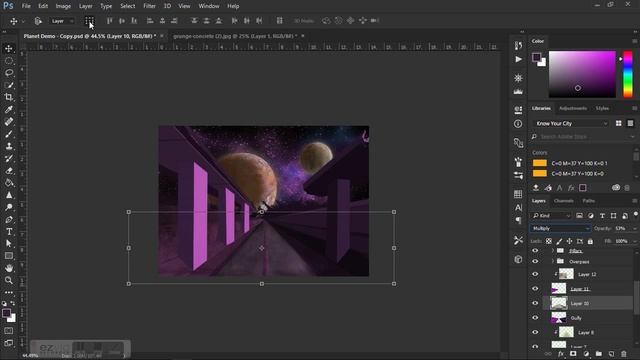Open the Kind layer filter dropdown
The image size is (640, 360).
[551, 216]
